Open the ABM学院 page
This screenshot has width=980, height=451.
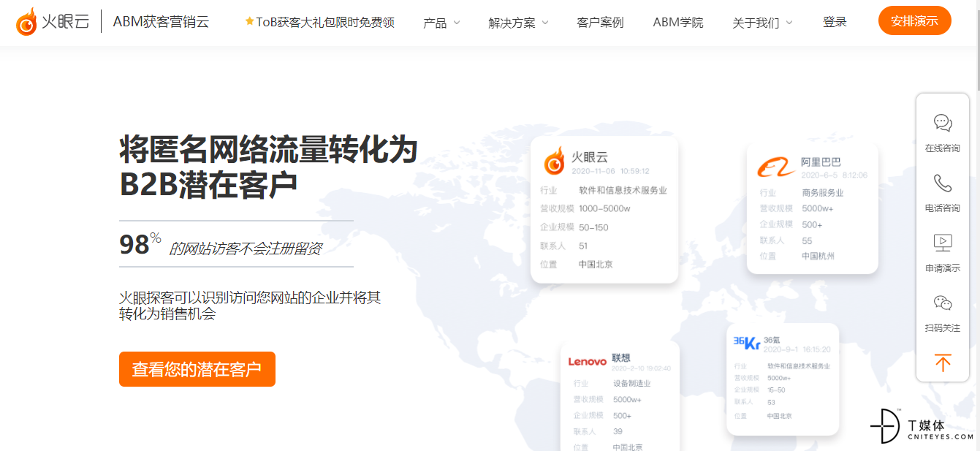click(678, 23)
